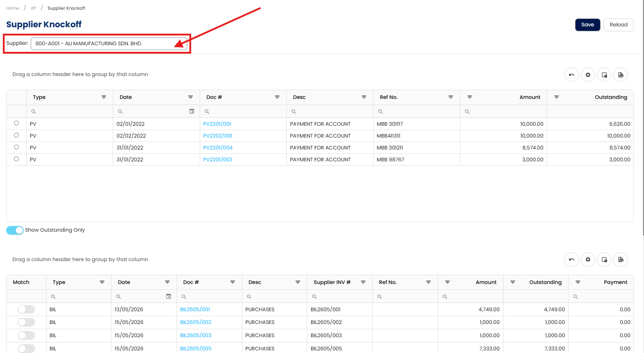Screen dimensions: 644x353
Task: Click Payment filter search field
Action: click(x=601, y=297)
